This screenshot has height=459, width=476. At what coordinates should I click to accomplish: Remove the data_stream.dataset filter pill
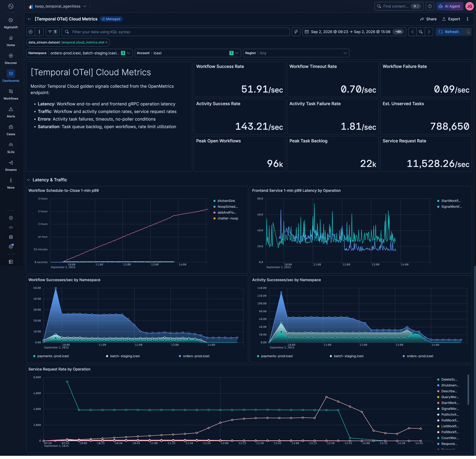point(106,43)
